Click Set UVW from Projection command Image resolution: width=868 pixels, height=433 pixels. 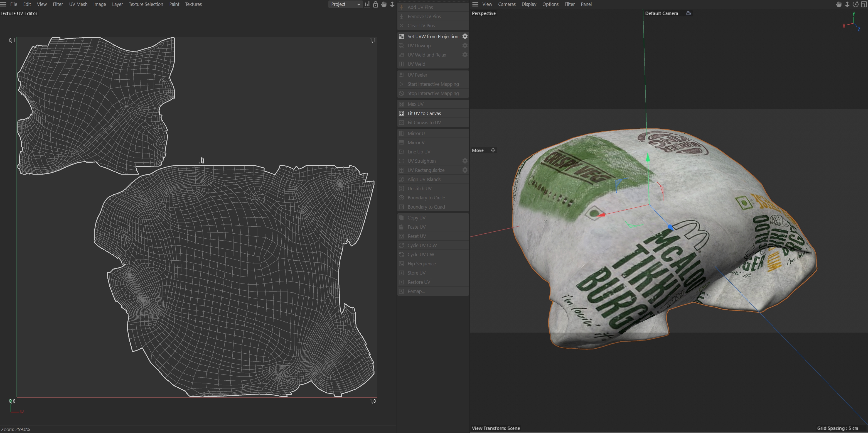(433, 36)
